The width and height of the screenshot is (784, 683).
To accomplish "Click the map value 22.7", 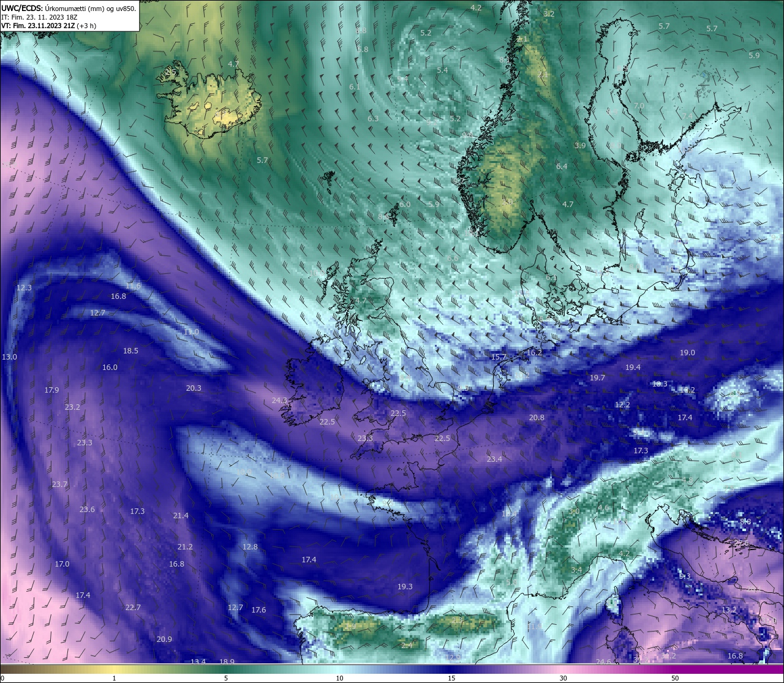I will [x=133, y=607].
